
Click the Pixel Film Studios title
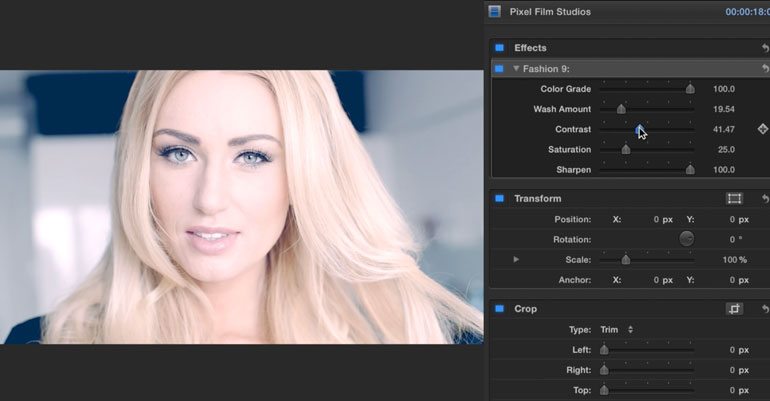tap(550, 12)
